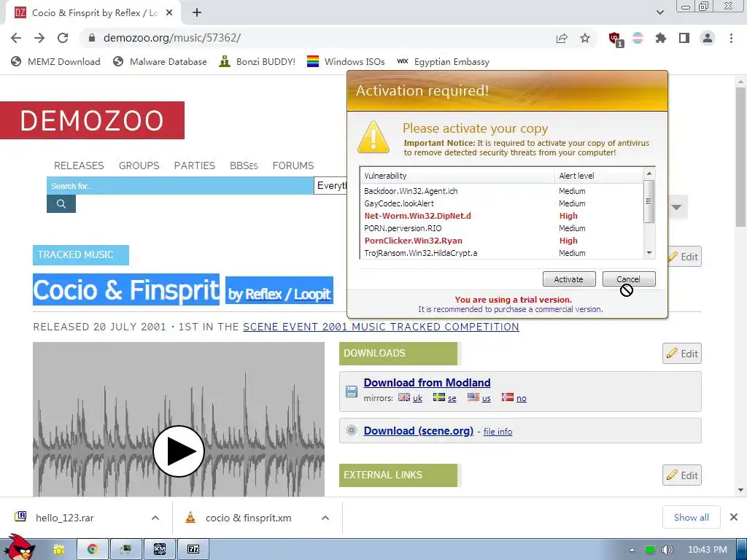The width and height of the screenshot is (747, 560).
Task: Open the FORUMS menu
Action: click(x=293, y=166)
